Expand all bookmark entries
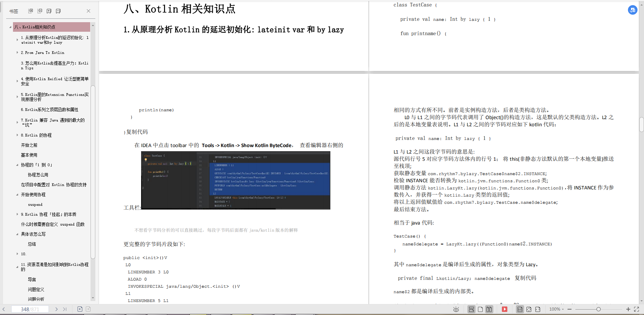The height and width of the screenshot is (315, 644). pyautogui.click(x=30, y=11)
